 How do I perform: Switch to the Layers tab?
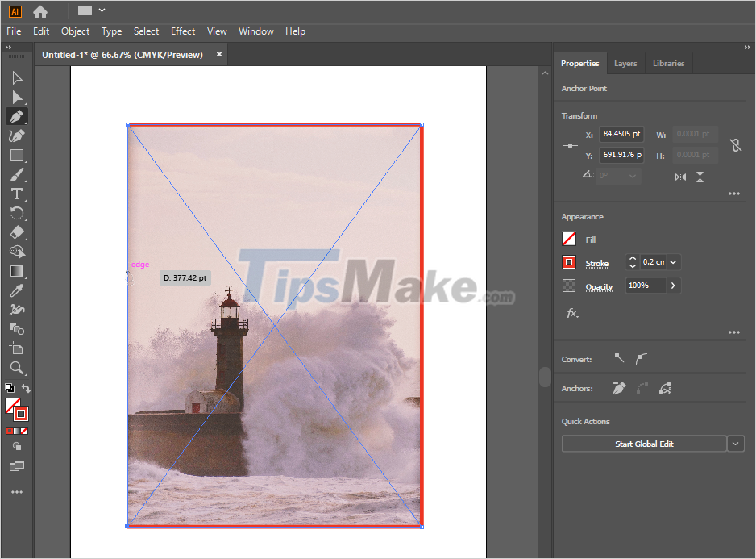coord(625,63)
